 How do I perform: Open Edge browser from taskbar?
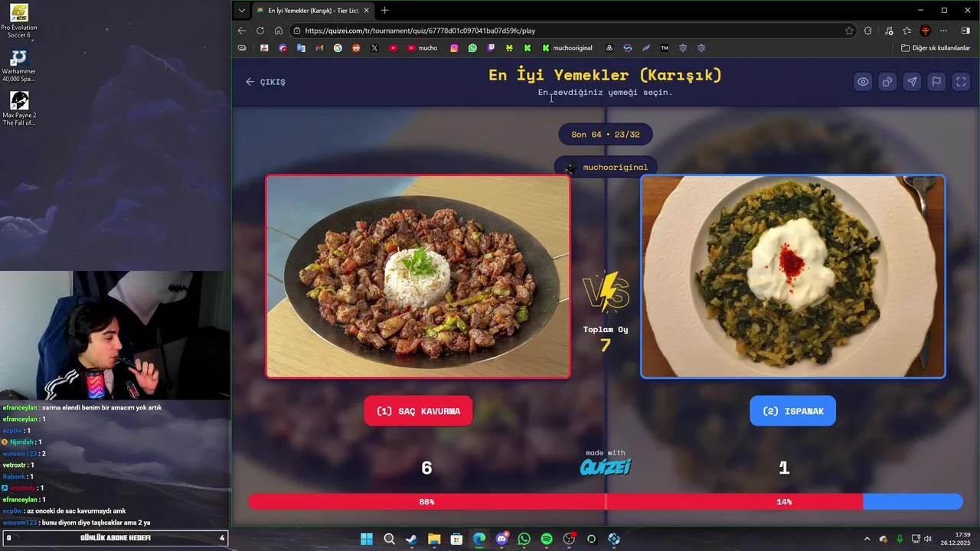click(x=479, y=539)
